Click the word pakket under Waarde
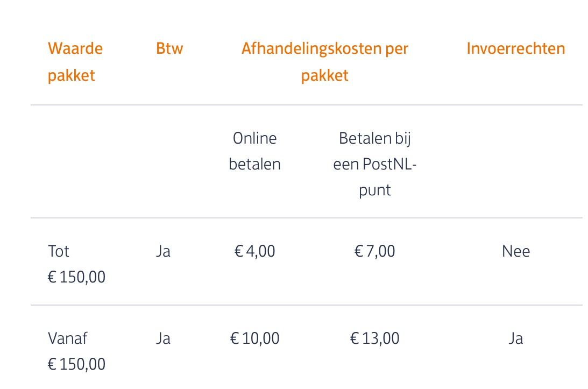 click(x=71, y=76)
